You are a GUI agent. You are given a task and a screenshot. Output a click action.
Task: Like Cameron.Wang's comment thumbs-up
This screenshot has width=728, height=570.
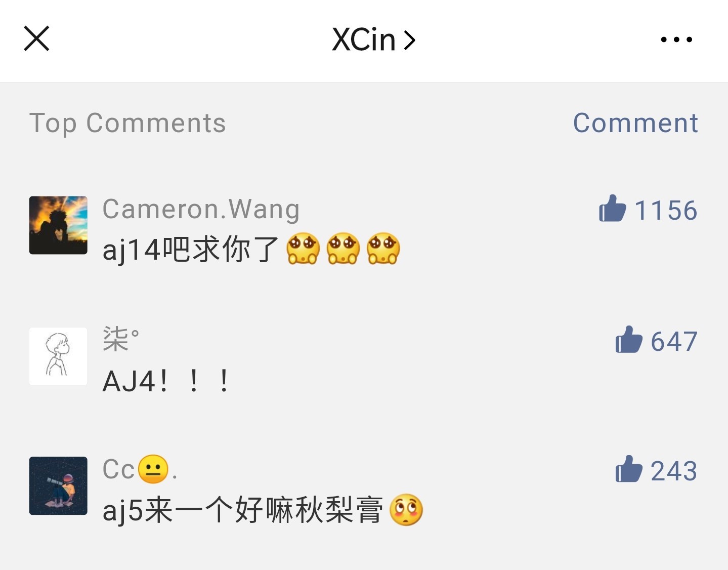(612, 209)
